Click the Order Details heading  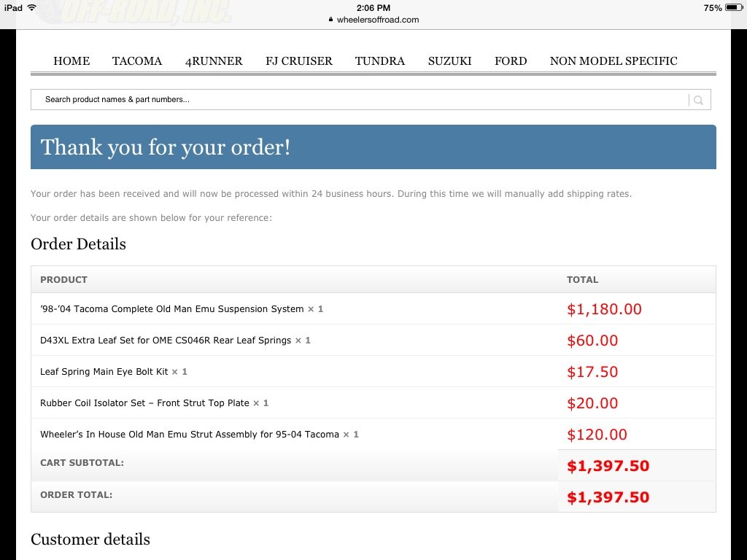tap(78, 244)
